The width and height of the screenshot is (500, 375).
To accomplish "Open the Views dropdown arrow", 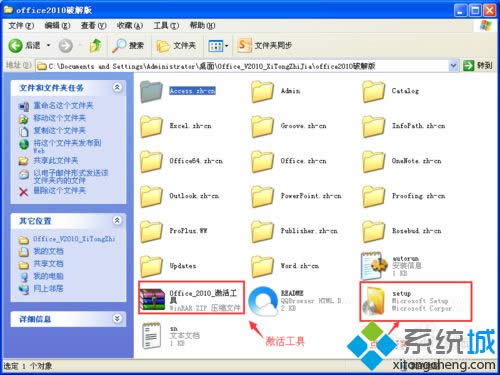I will coord(227,46).
